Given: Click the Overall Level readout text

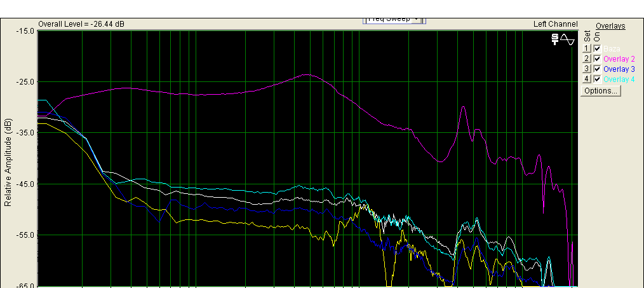Looking at the screenshot, I should tap(81, 24).
